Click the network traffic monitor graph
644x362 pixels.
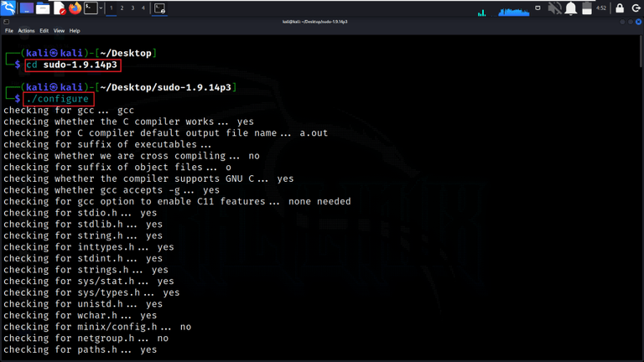coord(482,12)
